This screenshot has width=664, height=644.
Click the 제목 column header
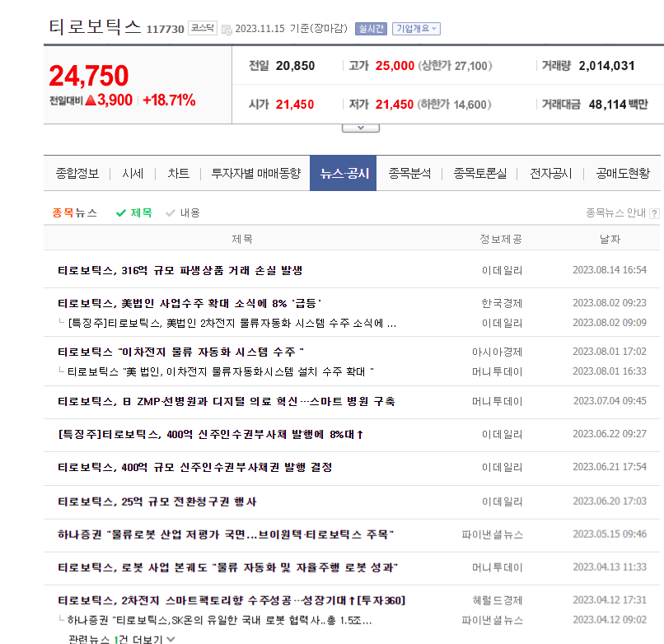pyautogui.click(x=242, y=239)
